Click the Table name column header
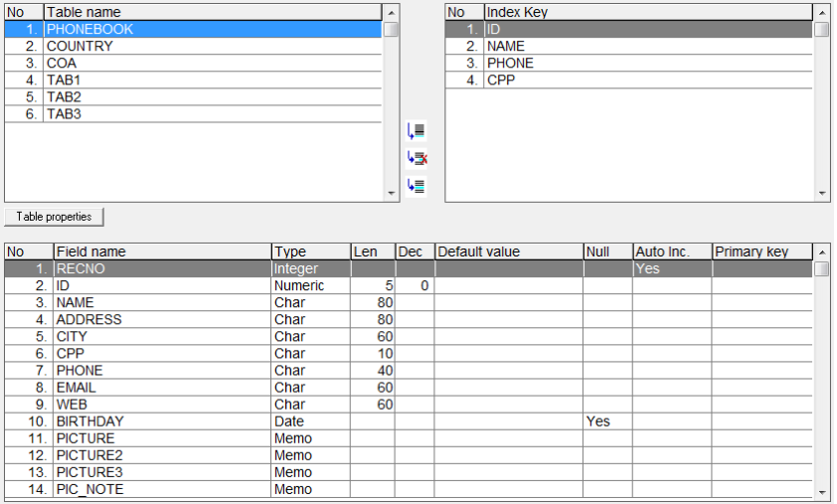 click(213, 12)
